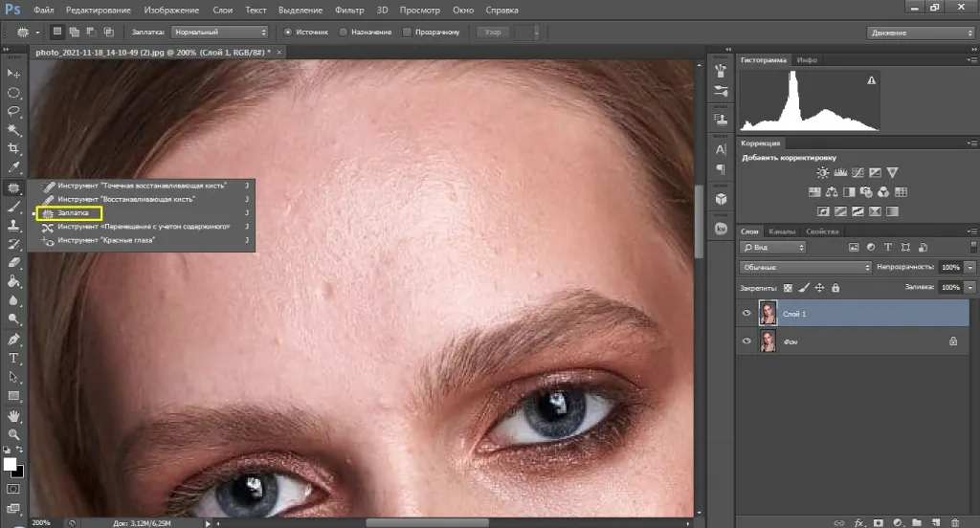Add Levels adjustment
This screenshot has height=528, width=980.
[840, 172]
